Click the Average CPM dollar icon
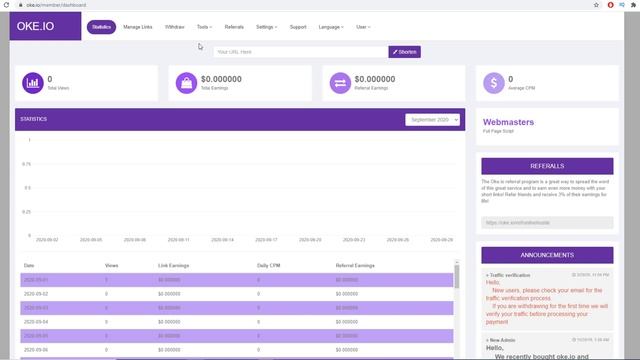Screen dimensions: 640x360 point(493,83)
